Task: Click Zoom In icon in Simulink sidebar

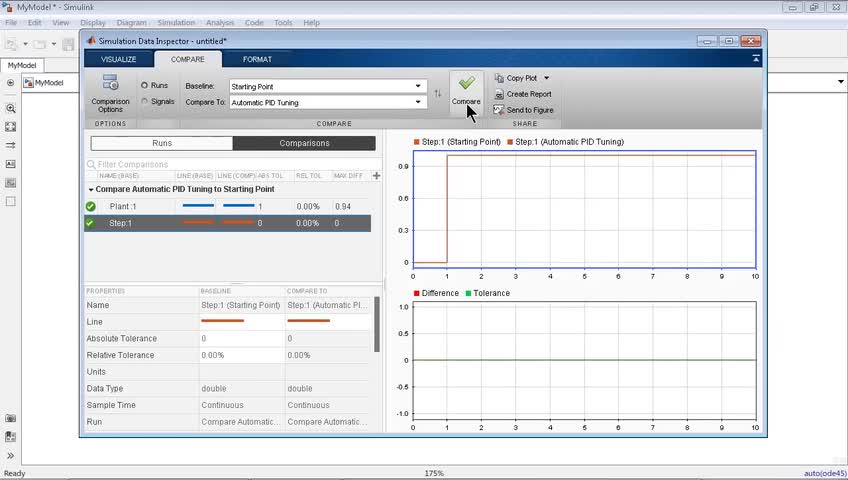Action: [10, 108]
